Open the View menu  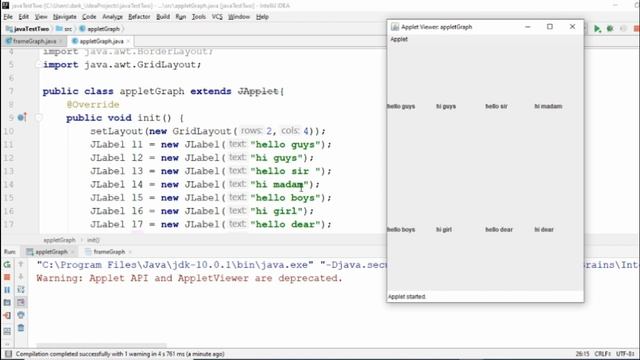tap(41, 17)
